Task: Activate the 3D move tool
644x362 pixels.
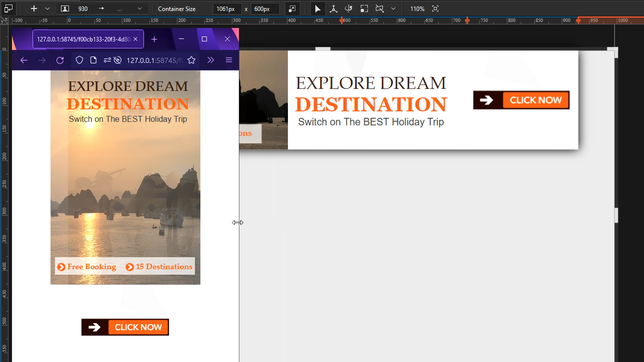Action: coord(333,8)
